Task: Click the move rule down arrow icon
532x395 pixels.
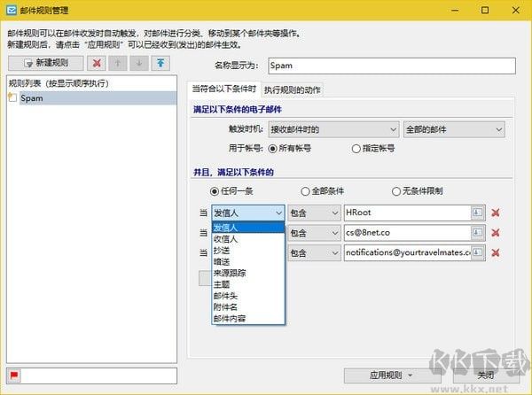Action: (x=139, y=63)
